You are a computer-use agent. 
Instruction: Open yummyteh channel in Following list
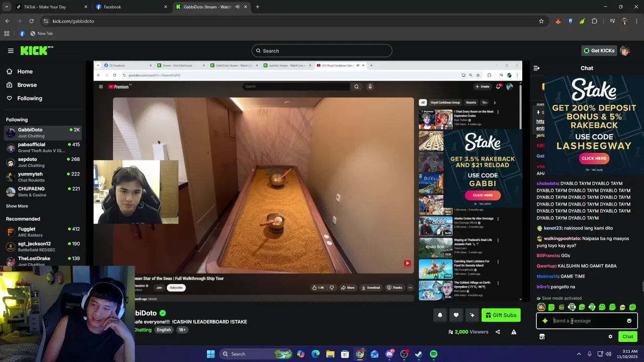[x=43, y=177]
